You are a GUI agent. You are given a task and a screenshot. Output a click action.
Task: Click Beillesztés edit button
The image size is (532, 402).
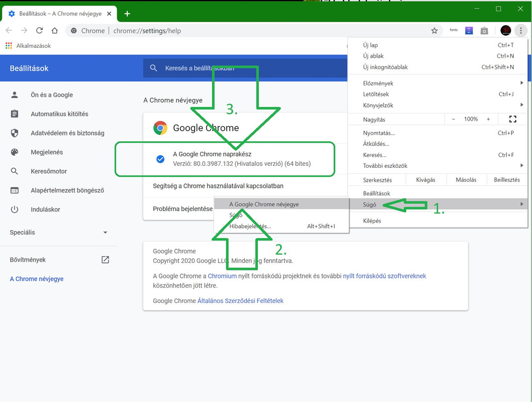click(x=507, y=180)
